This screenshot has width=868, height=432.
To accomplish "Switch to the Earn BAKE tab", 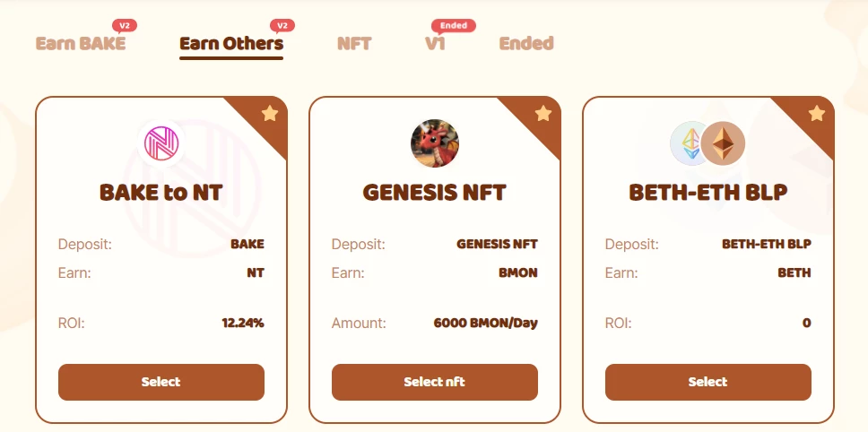I will tap(81, 43).
